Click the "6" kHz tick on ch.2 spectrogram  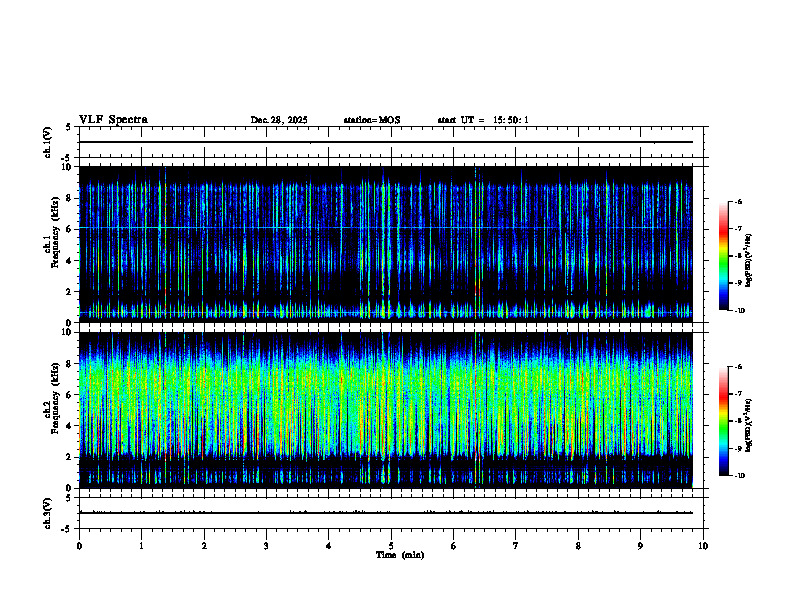point(70,395)
